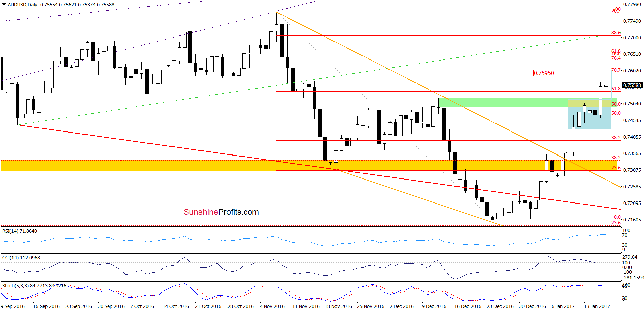Click the 0.74545 price axis label
Viewport: 644px width, 311px height.
coord(632,120)
